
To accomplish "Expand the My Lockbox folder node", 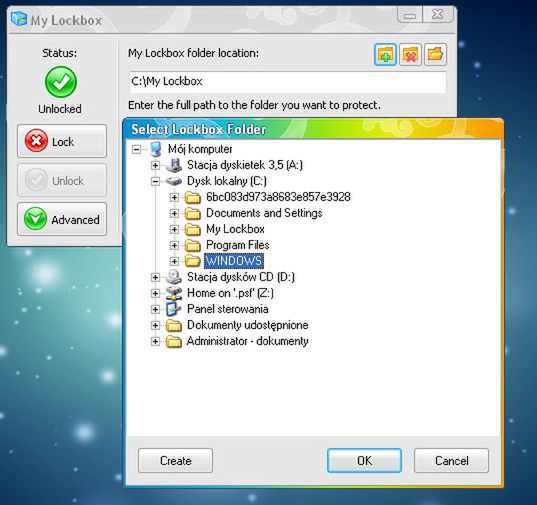I will (174, 229).
